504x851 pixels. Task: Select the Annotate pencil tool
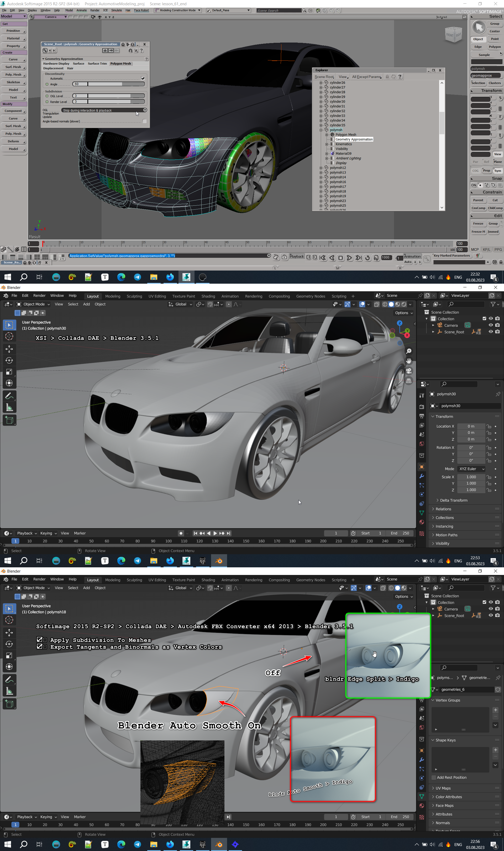pyautogui.click(x=9, y=396)
